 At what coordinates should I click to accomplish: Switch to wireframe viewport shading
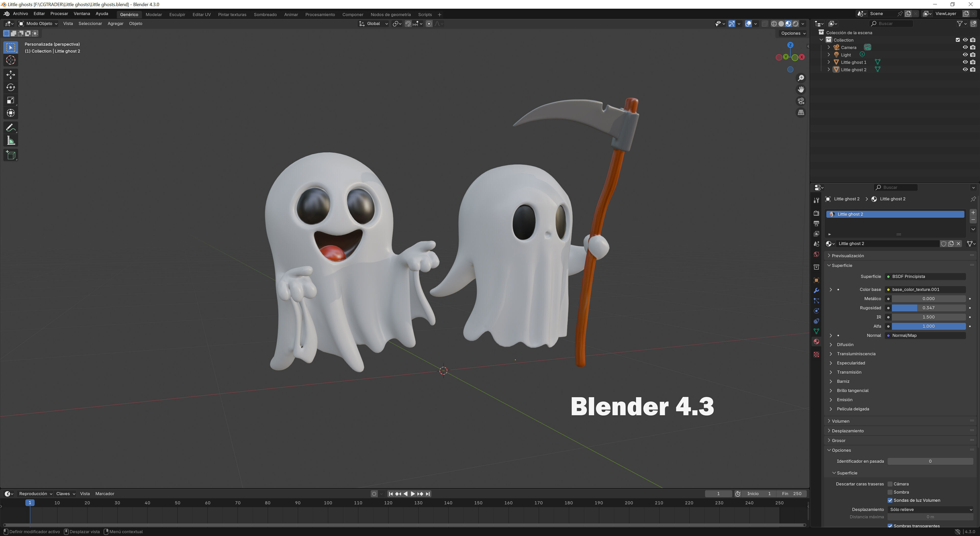click(x=774, y=23)
